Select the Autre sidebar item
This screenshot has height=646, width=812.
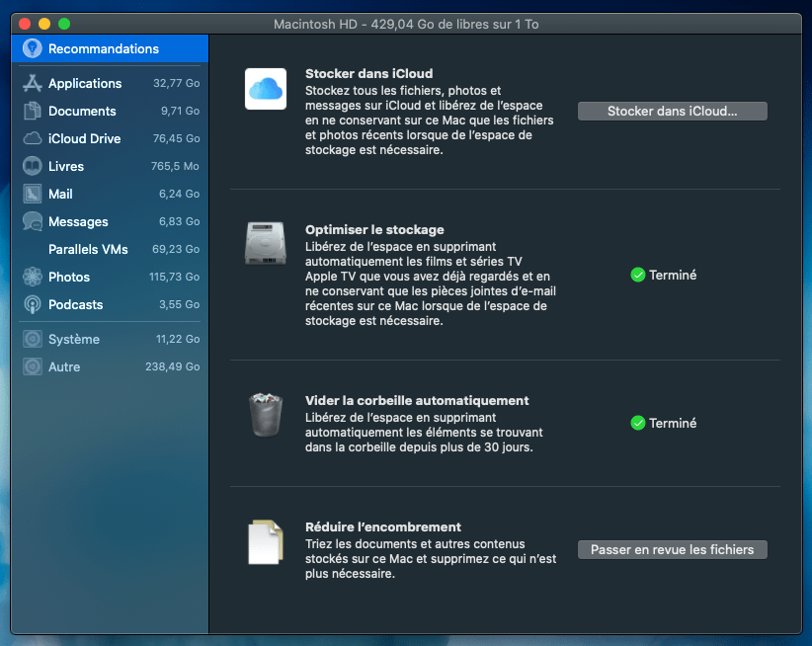coord(64,367)
